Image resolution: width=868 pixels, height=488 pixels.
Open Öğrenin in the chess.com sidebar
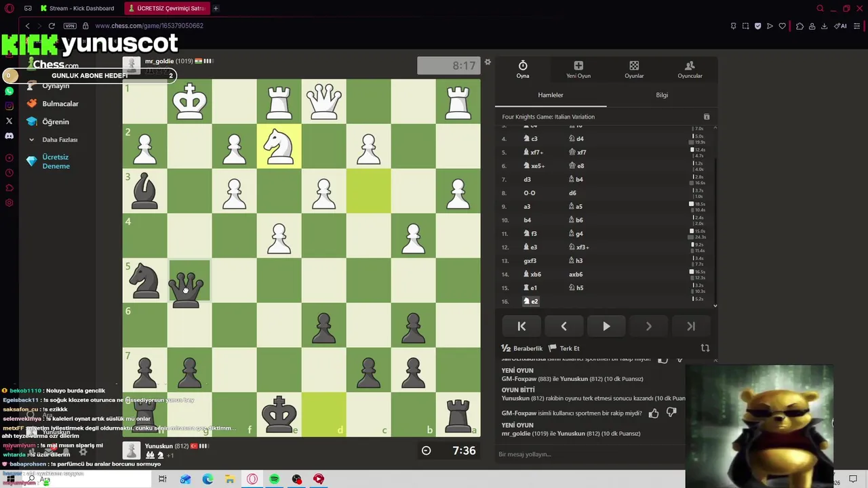pos(47,121)
